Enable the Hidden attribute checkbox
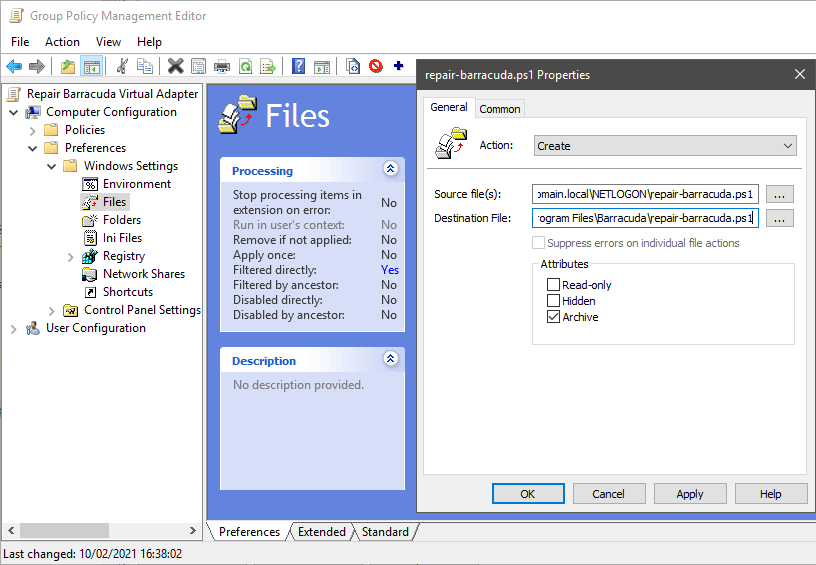Viewport: 816px width, 565px height. [x=553, y=301]
